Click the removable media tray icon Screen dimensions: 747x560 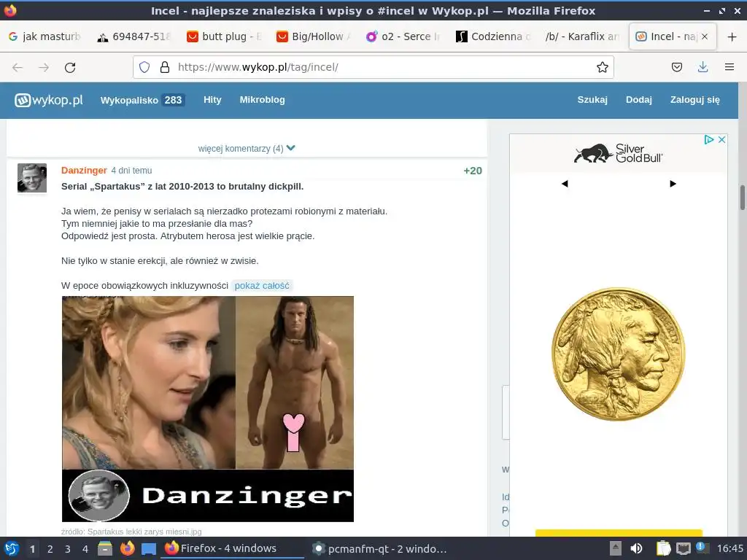pos(616,548)
